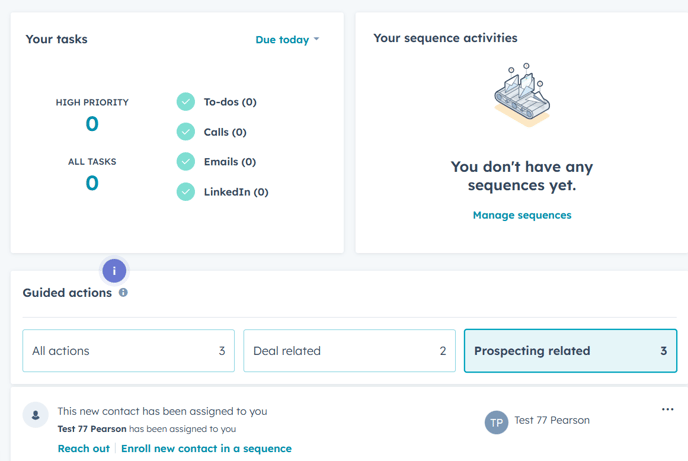Switch to the Deal related tab
The image size is (688, 461).
click(349, 351)
